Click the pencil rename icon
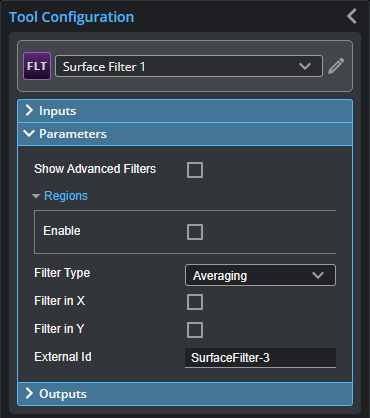Viewport: 370px width, 418px height. click(336, 66)
